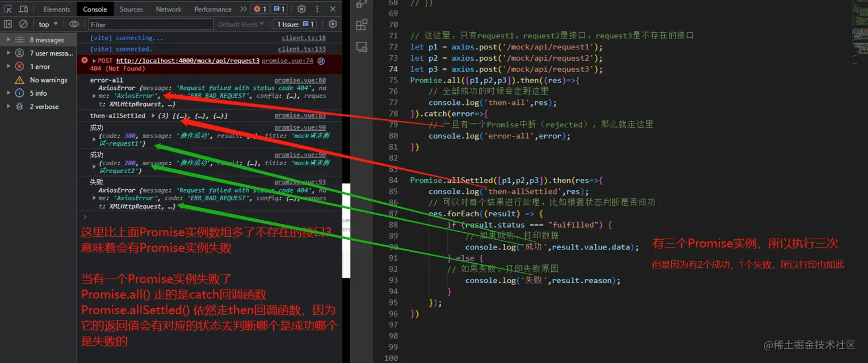Open source link client.ts:18

click(x=304, y=38)
